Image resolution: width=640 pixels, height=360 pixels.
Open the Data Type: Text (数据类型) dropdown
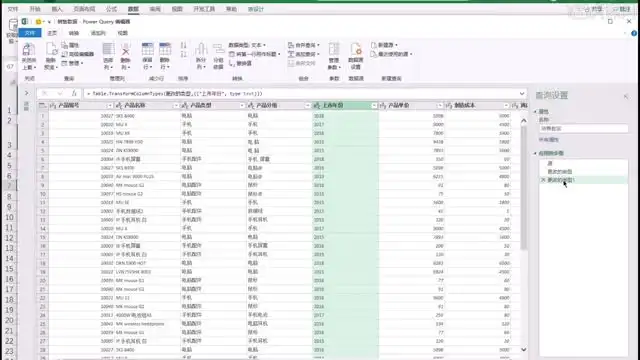pos(247,45)
